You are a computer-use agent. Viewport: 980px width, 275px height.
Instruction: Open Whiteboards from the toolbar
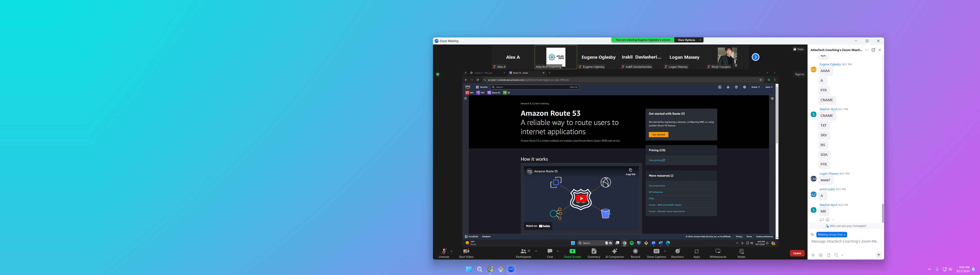[718, 251]
